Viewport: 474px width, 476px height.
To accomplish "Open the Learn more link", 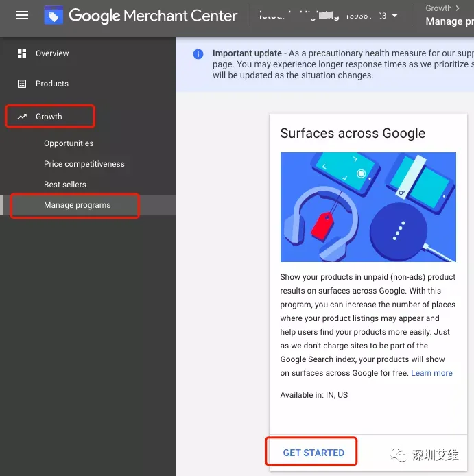I will point(431,373).
